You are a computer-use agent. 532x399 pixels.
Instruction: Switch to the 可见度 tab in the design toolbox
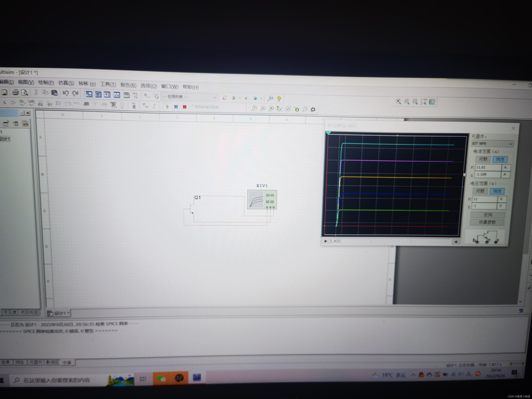pyautogui.click(x=10, y=312)
